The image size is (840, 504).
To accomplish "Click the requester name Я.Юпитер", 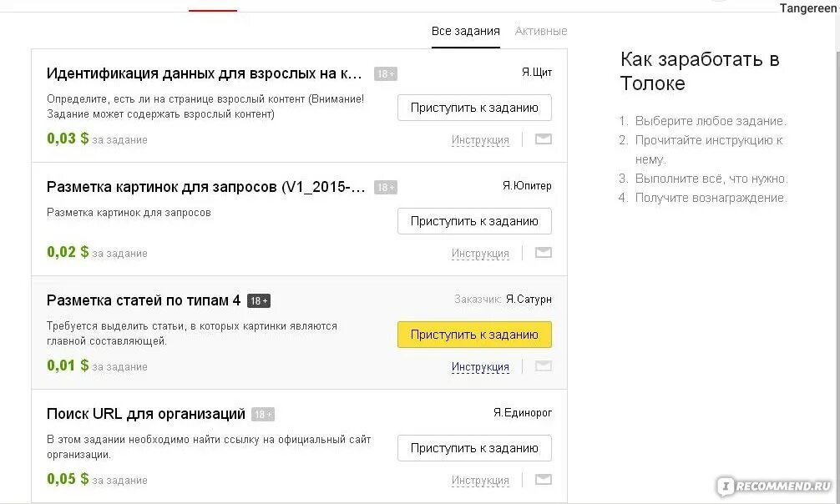I will click(527, 186).
